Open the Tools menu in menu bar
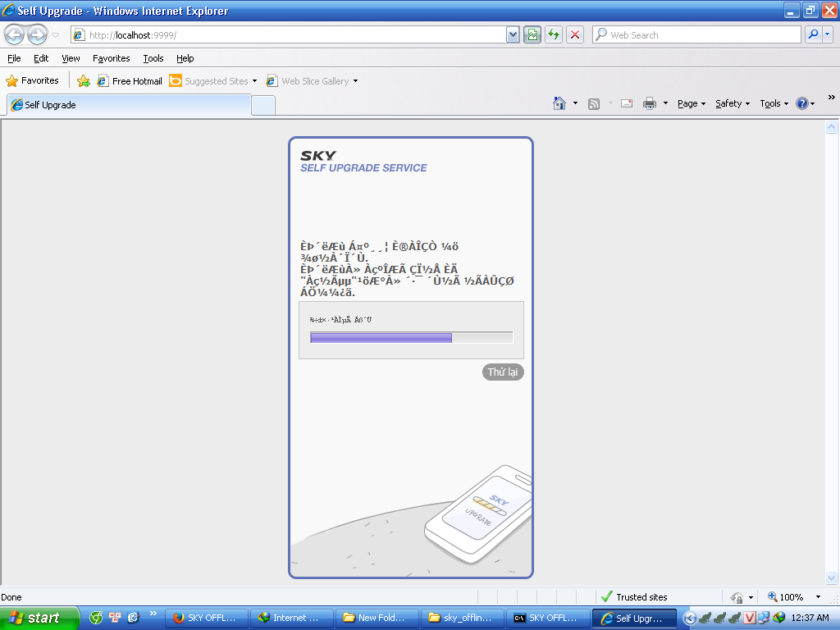 (153, 58)
